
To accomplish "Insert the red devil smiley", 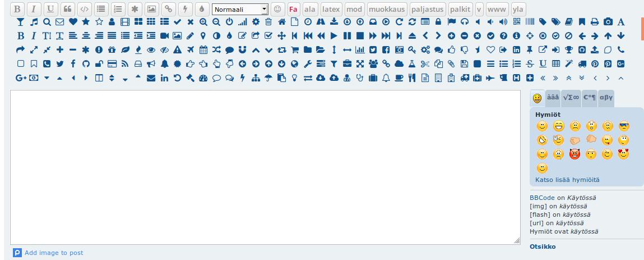I will coord(574,154).
